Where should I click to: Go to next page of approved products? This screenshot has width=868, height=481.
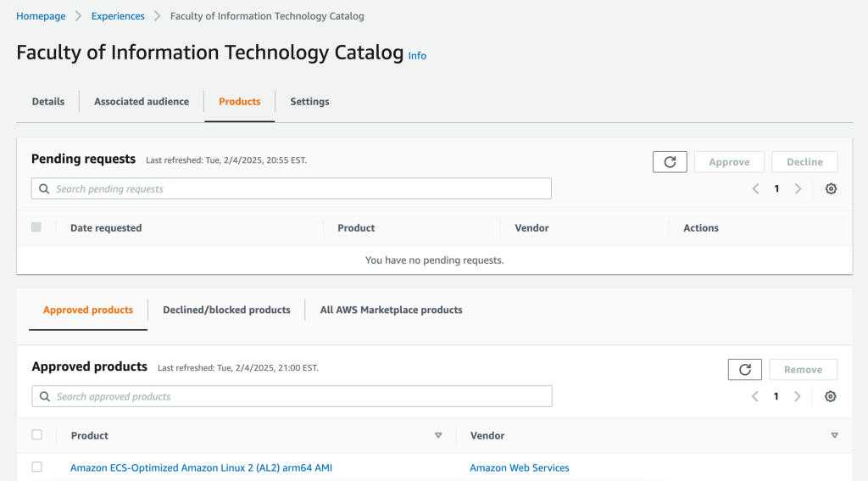798,396
